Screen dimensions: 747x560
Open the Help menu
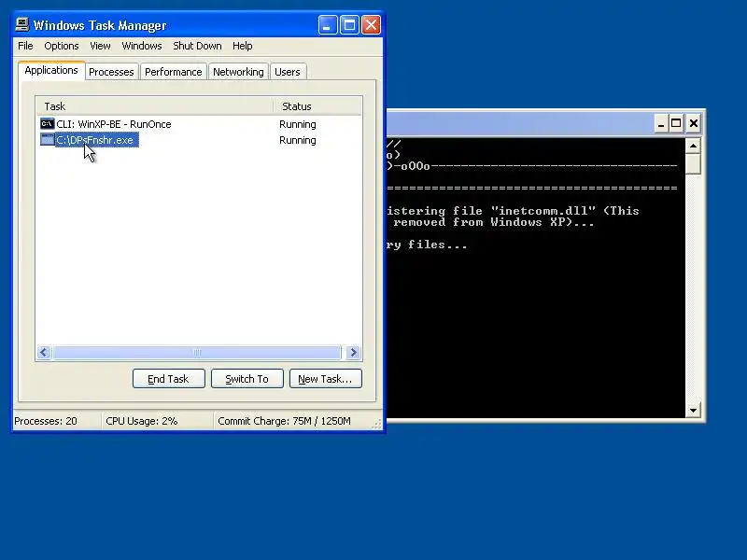pyautogui.click(x=243, y=46)
